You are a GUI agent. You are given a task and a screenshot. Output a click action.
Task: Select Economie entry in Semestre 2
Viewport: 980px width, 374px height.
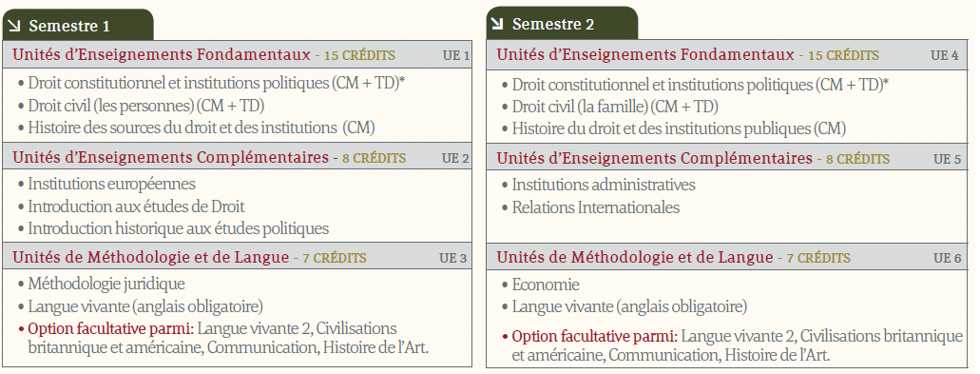point(546,285)
